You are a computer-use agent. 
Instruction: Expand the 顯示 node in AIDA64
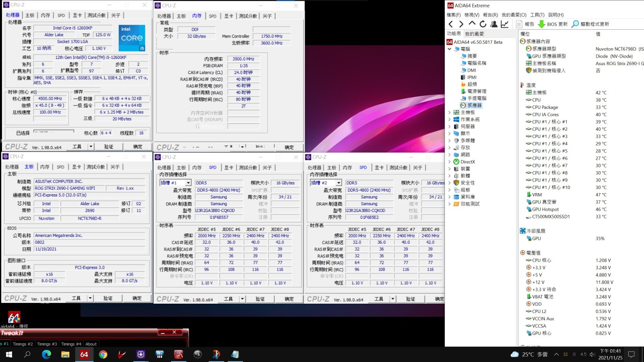(450, 134)
